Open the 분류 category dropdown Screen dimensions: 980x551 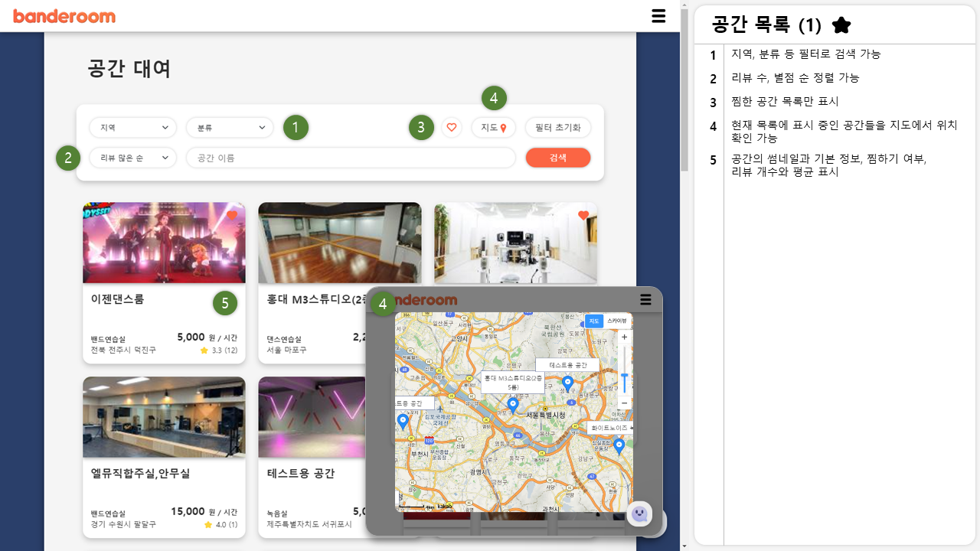pyautogui.click(x=229, y=127)
